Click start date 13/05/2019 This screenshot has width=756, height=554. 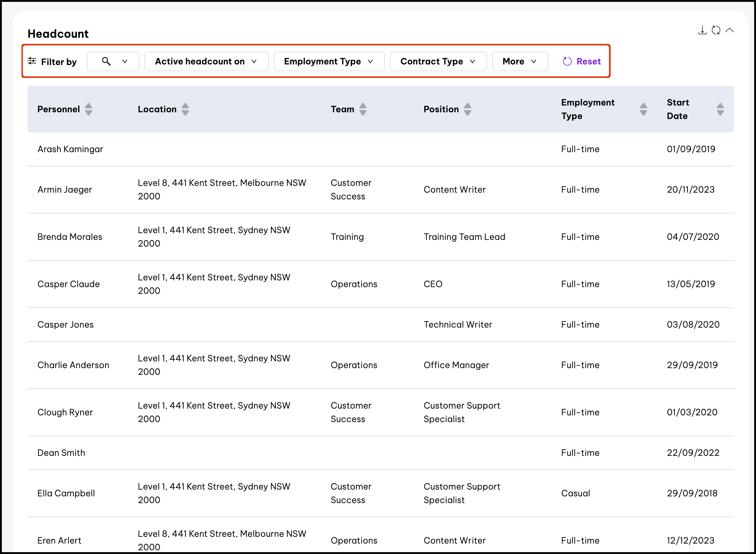[691, 284]
